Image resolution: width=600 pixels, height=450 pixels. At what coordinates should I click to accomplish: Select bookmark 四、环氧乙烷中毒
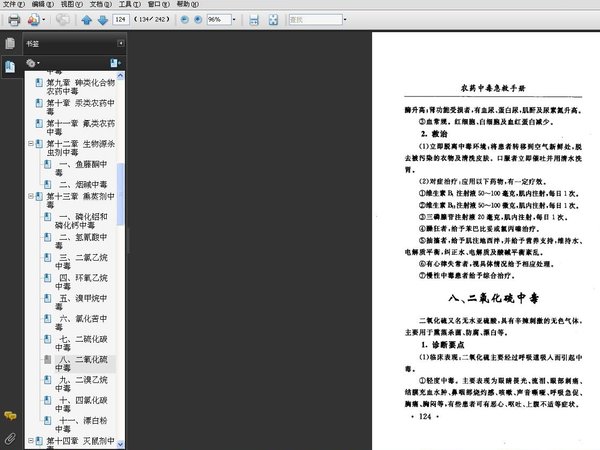[x=82, y=282]
